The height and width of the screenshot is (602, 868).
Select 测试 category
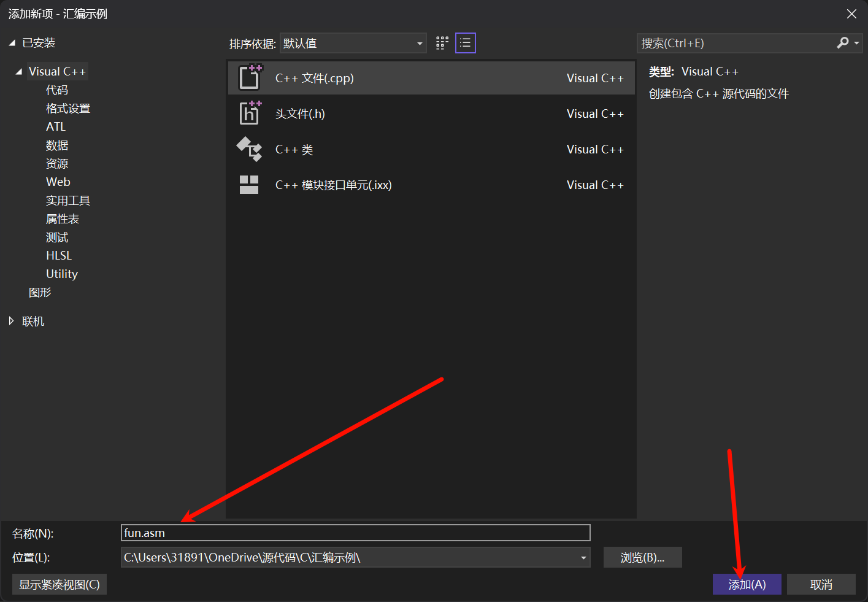pyautogui.click(x=57, y=237)
